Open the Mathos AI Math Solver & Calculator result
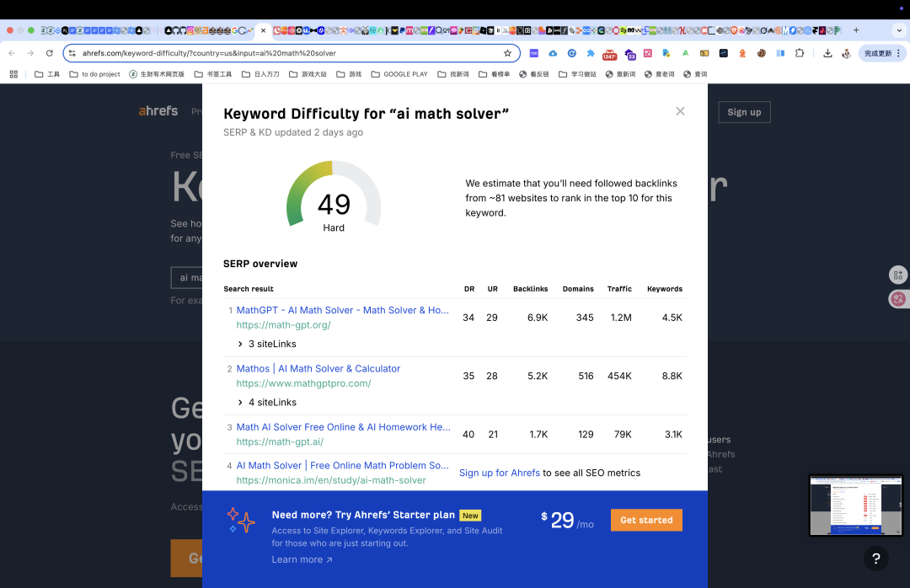Viewport: 910px width, 588px height. coord(318,369)
